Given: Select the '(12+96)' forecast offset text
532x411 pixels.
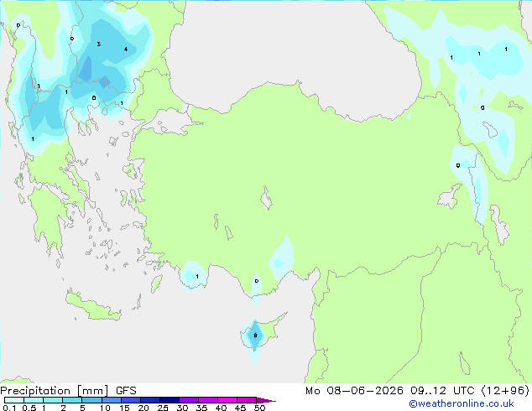Looking at the screenshot, I should tap(505, 391).
